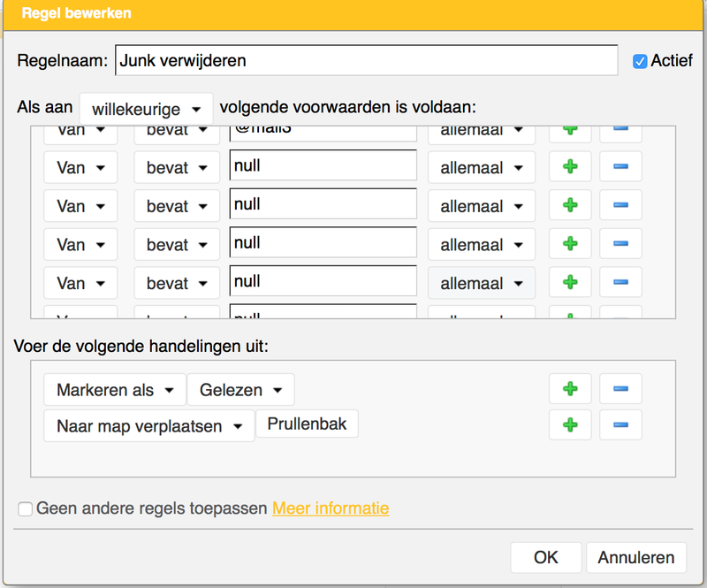Delete the Naar map verplaatsen action row
The height and width of the screenshot is (588, 707).
pos(620,425)
